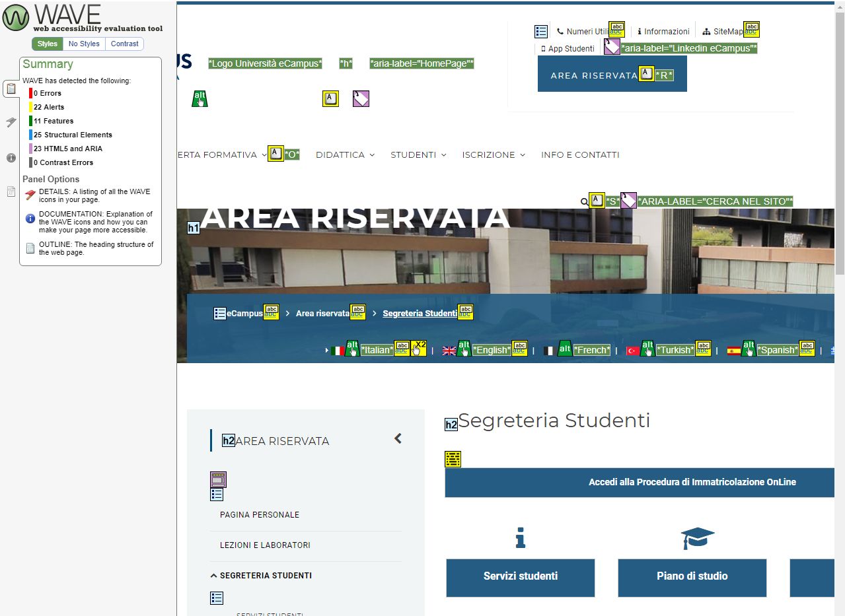This screenshot has height=616, width=845.
Task: Click the Italian flag icon
Action: (338, 351)
